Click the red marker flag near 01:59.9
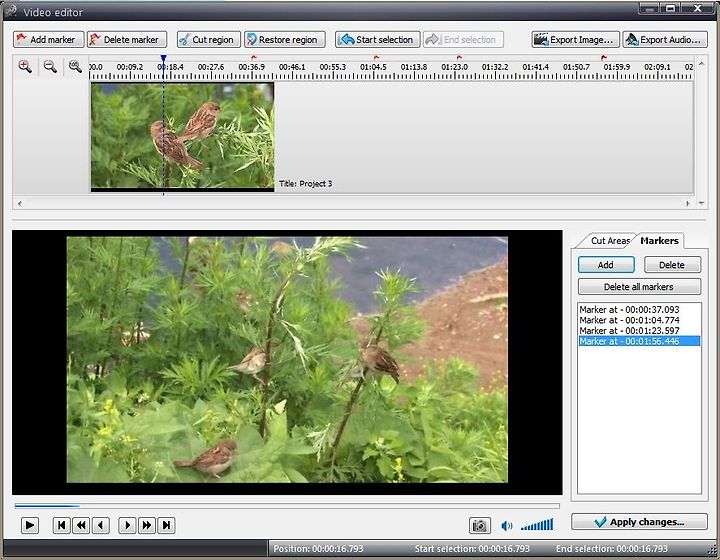This screenshot has width=720, height=560. [x=604, y=58]
